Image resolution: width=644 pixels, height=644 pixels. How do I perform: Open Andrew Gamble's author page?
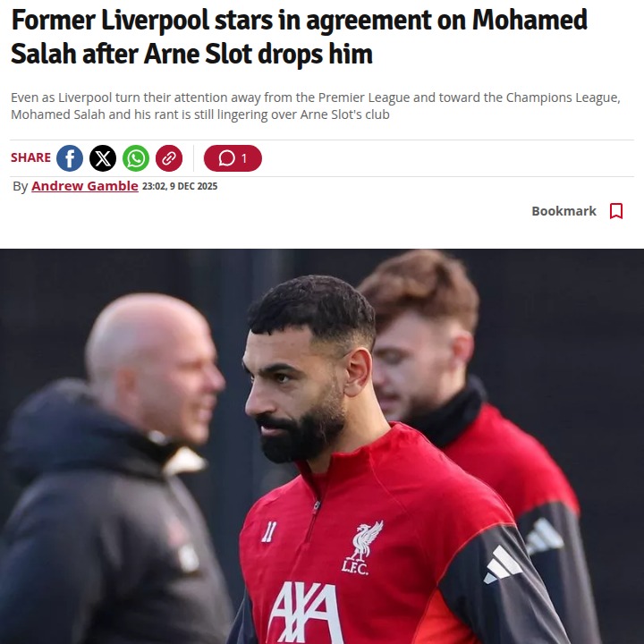pos(85,186)
